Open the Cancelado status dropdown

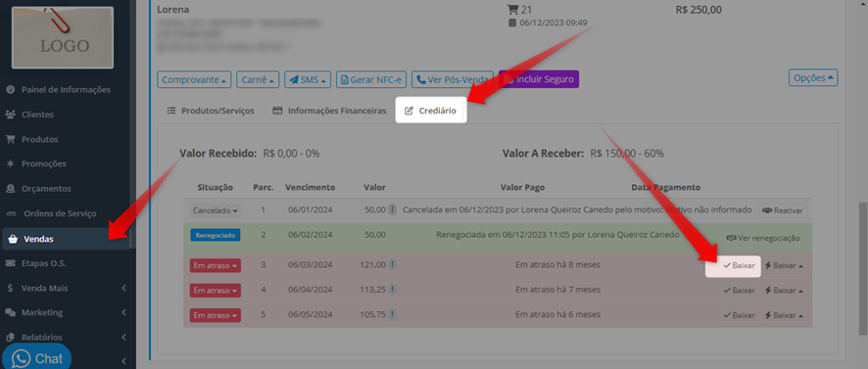[x=216, y=210]
